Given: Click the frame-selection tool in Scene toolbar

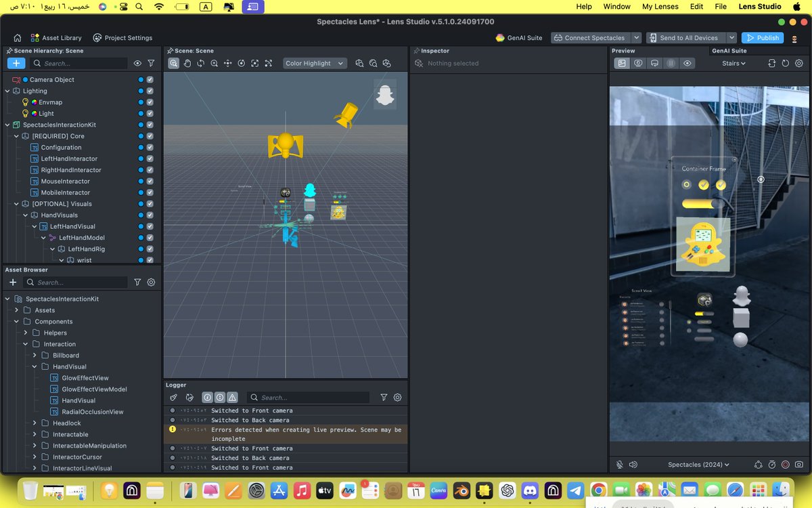Looking at the screenshot, I should (254, 63).
